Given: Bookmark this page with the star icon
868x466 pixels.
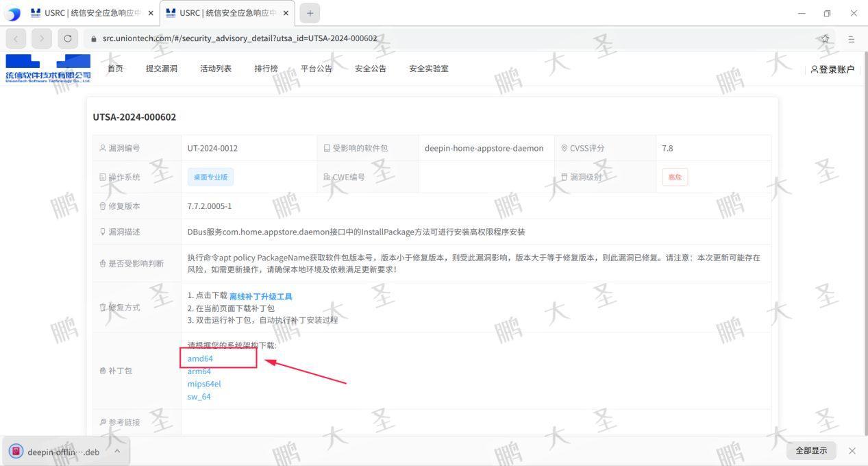Looking at the screenshot, I should pos(825,39).
